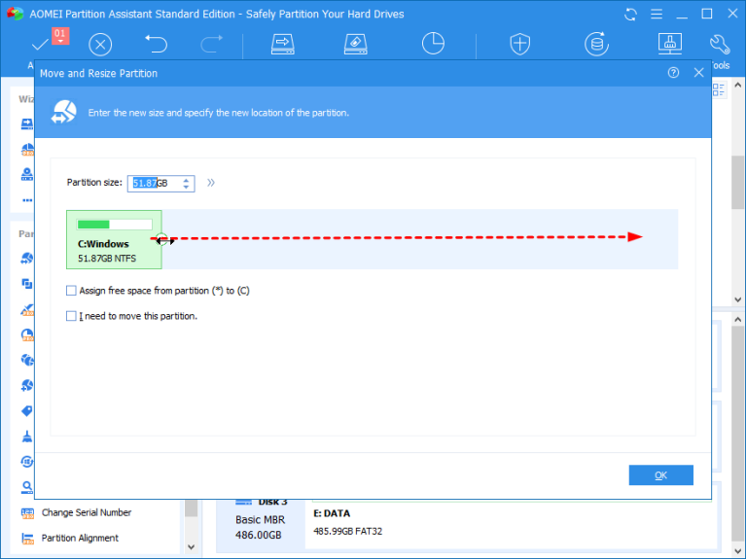Open the Allocate Free Space pie icon

(x=433, y=44)
